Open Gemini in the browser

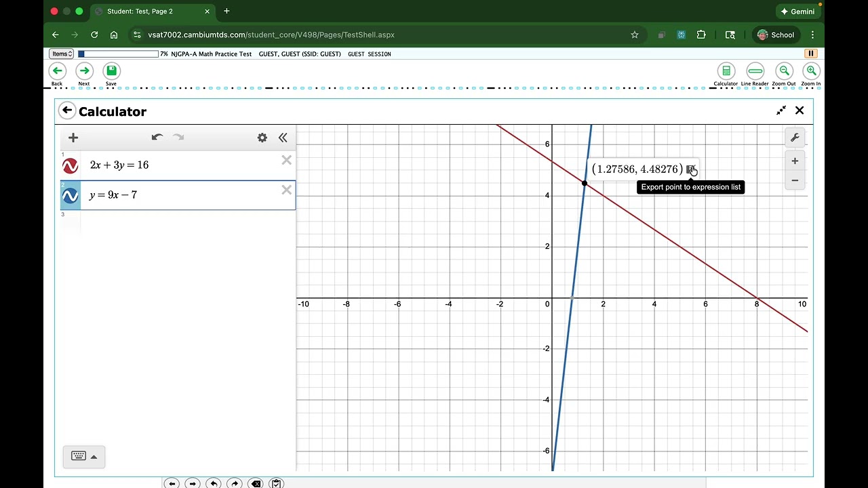click(x=798, y=12)
